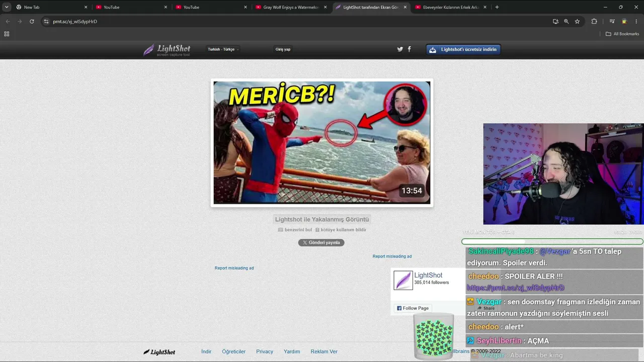Open the Reklam Ver footer link
644x362 pixels.
coord(324,351)
